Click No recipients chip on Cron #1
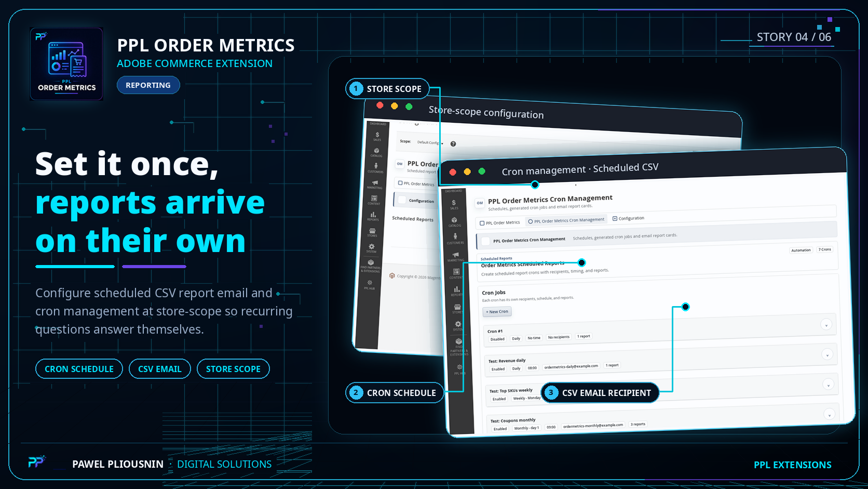Viewport: 868px width, 489px height. click(x=559, y=337)
